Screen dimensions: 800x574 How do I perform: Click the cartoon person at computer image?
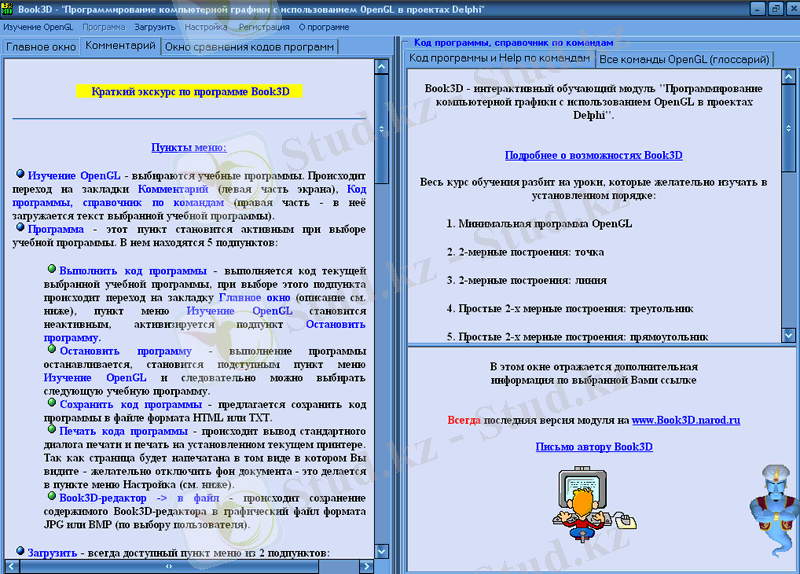coord(593,504)
